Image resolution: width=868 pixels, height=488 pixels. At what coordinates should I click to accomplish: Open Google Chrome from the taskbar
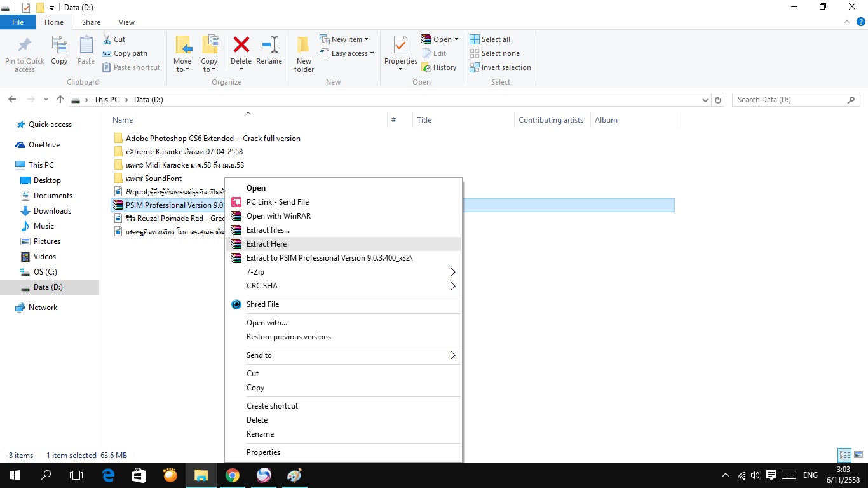click(x=233, y=475)
